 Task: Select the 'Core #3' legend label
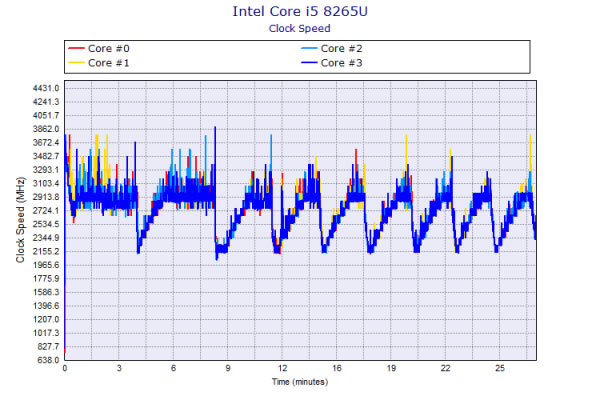click(x=341, y=63)
